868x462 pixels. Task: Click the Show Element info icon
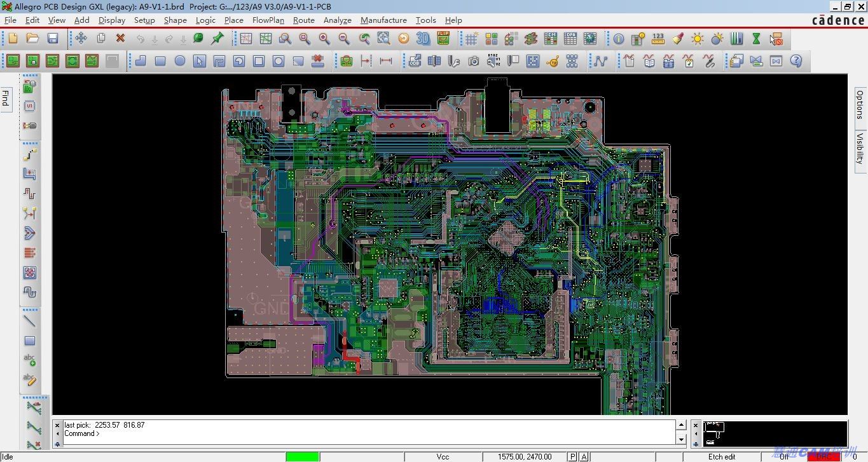tap(619, 39)
